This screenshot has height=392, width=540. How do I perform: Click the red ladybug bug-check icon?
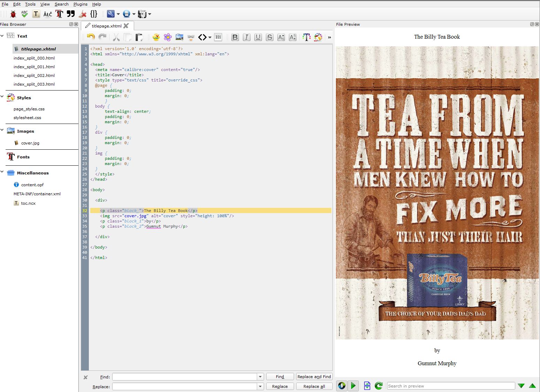point(13,14)
